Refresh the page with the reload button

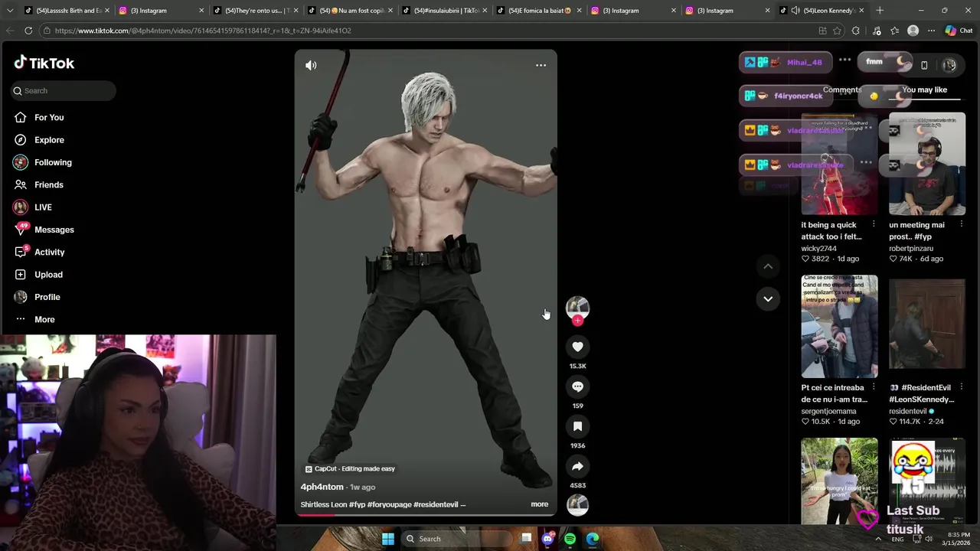click(28, 31)
